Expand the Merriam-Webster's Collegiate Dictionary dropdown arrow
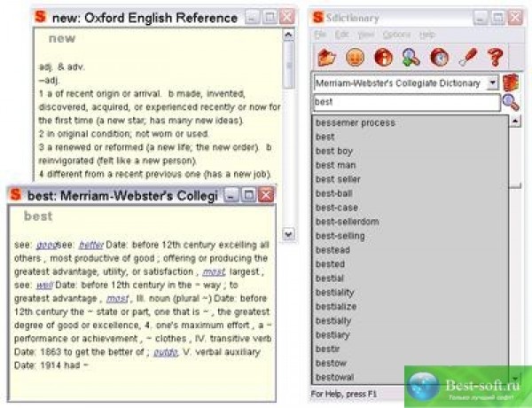Viewport: 532px width, 408px height. pyautogui.click(x=492, y=82)
